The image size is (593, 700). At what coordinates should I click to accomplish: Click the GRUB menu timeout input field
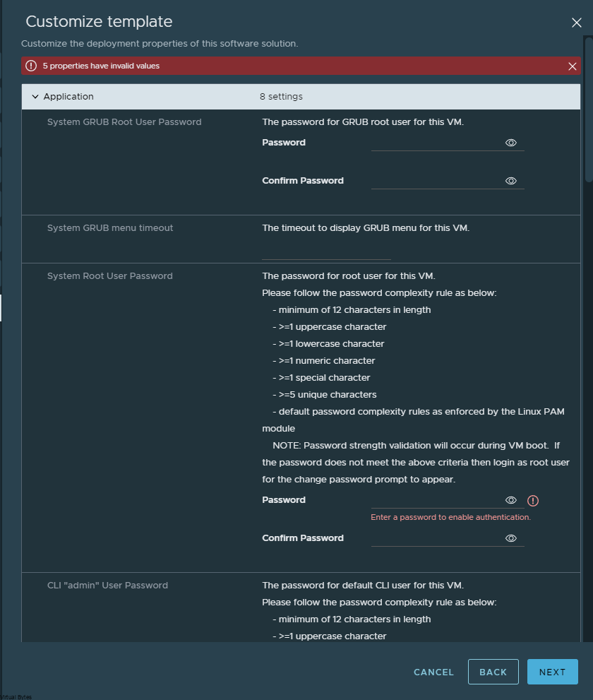click(326, 251)
